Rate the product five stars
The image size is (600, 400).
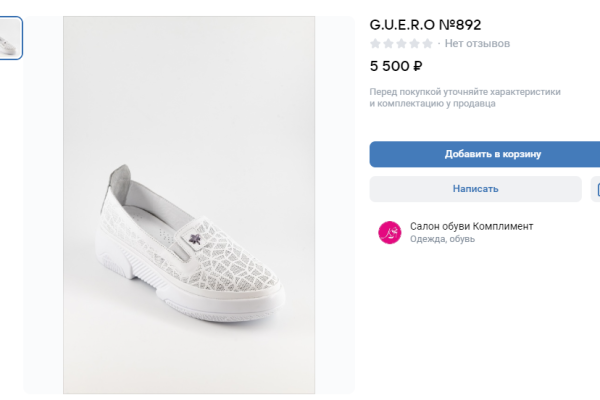point(427,44)
